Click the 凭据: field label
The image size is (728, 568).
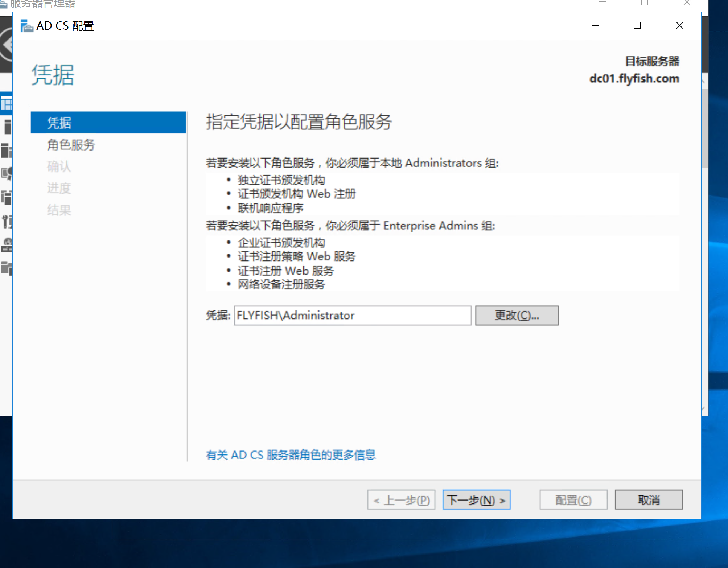(x=218, y=315)
